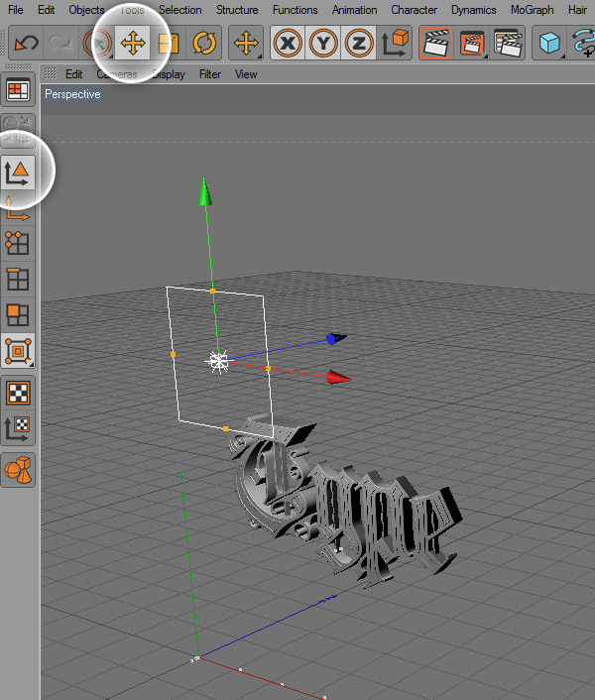Click the Perspective viewport label
Screen dimensions: 595x700
(72, 94)
